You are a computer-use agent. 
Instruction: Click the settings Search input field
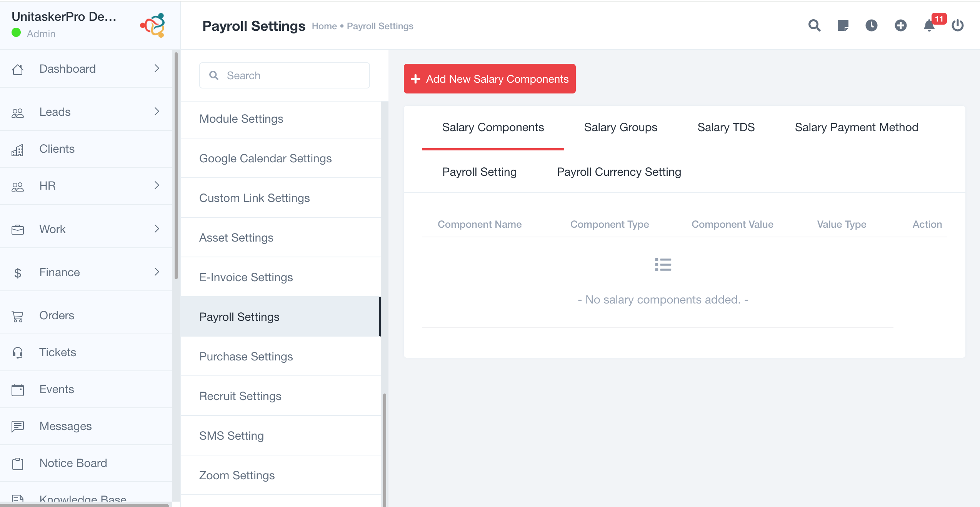pos(284,75)
